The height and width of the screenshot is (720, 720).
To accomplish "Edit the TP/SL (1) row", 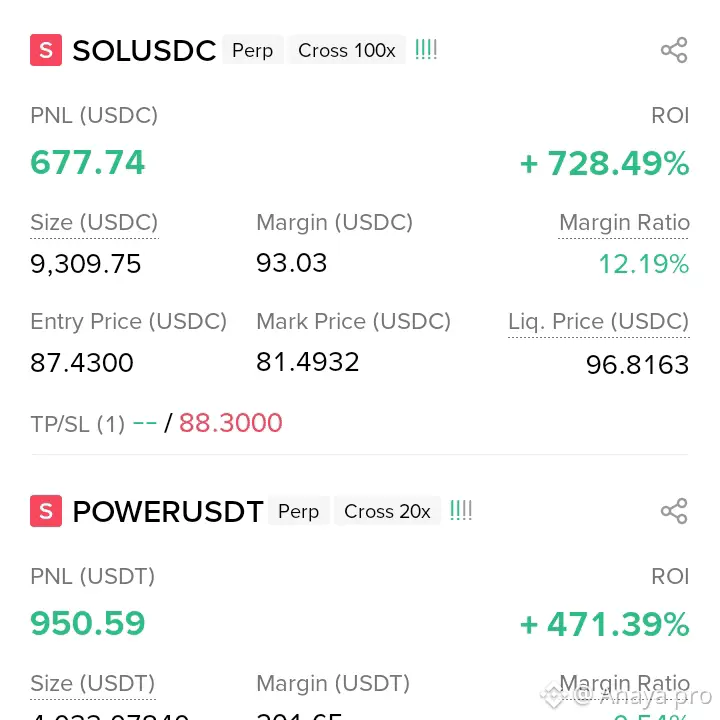I will coord(77,423).
